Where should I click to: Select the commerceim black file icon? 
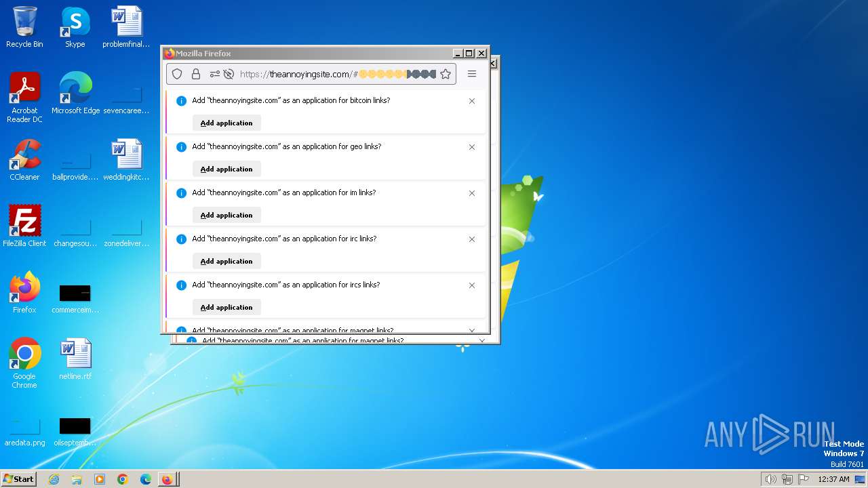75,299
